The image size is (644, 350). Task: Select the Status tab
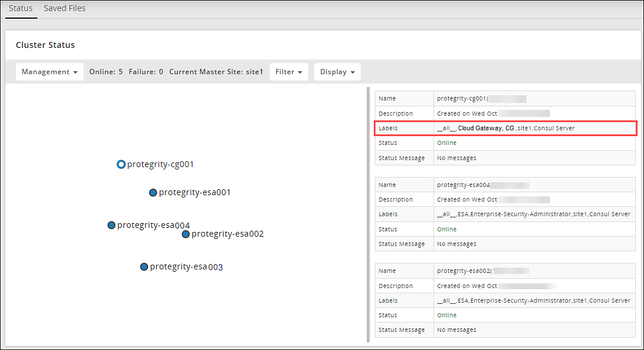click(x=20, y=8)
